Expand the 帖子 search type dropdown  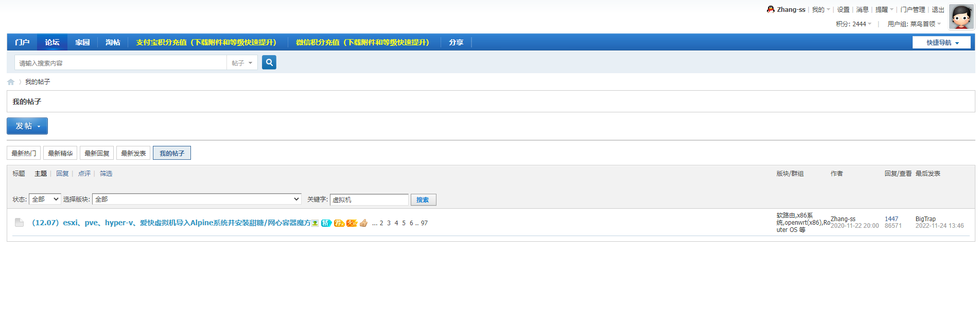click(x=242, y=63)
